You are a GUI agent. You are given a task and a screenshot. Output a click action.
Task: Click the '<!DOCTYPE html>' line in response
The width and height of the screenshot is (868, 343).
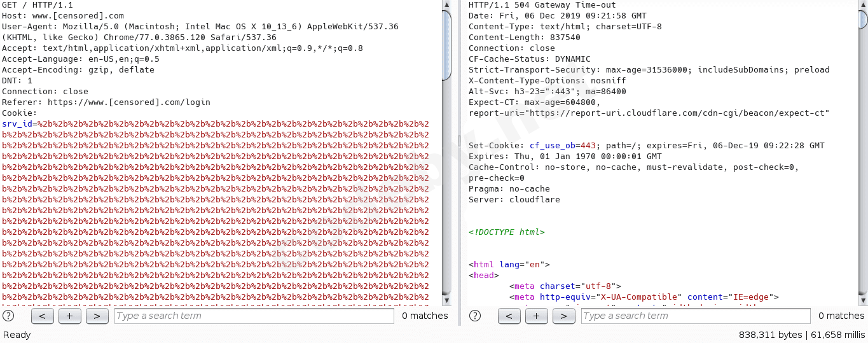coord(507,232)
